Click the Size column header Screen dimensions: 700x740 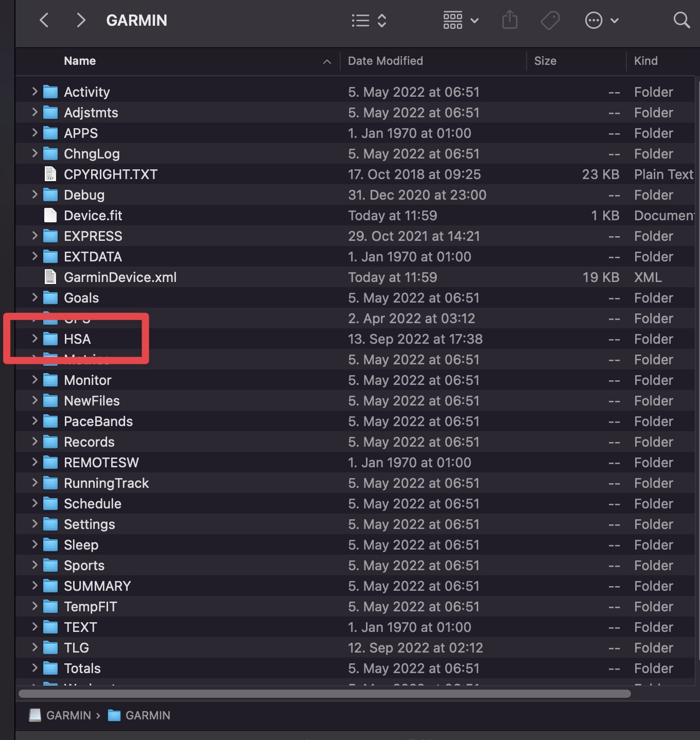click(x=545, y=61)
